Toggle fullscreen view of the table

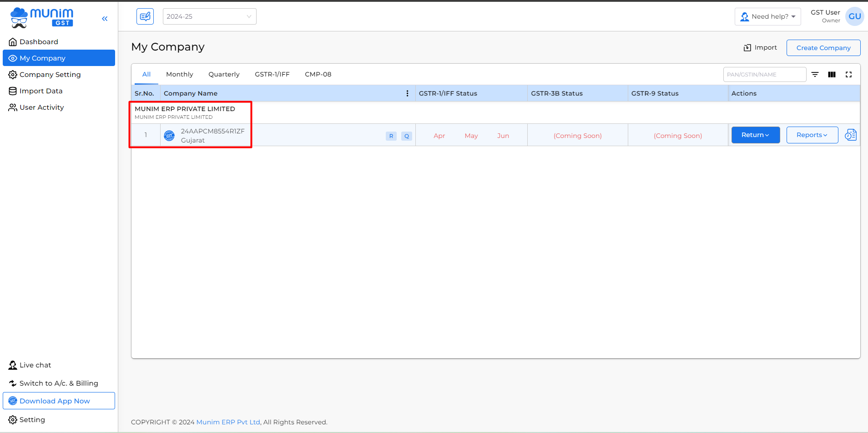pyautogui.click(x=849, y=74)
